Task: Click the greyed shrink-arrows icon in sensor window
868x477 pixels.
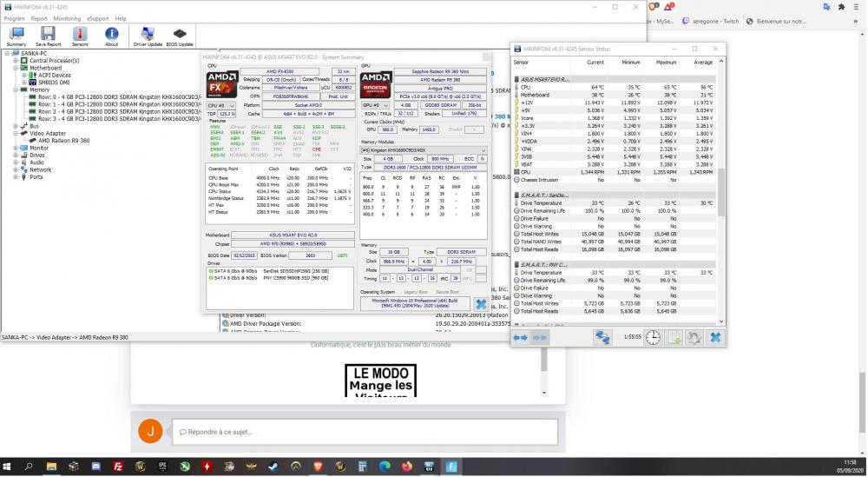Action: [x=540, y=337]
